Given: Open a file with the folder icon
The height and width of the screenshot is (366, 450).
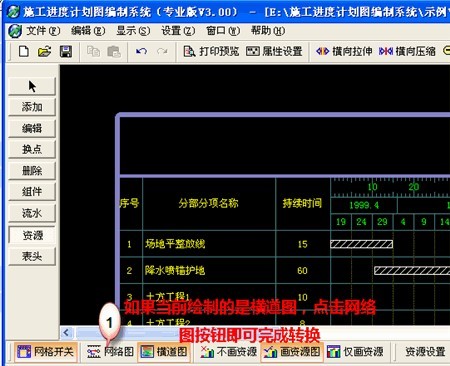Looking at the screenshot, I should 45,52.
